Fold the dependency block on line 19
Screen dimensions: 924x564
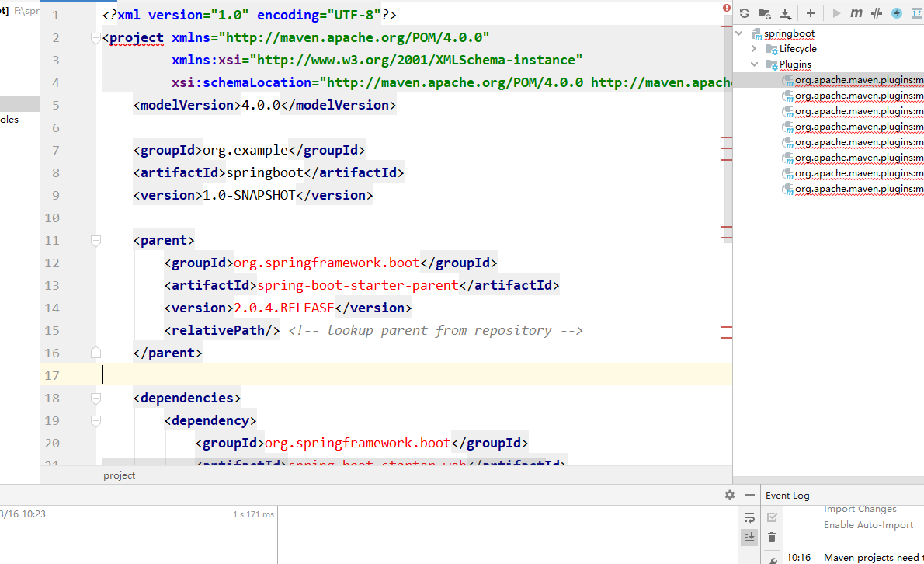pos(96,421)
